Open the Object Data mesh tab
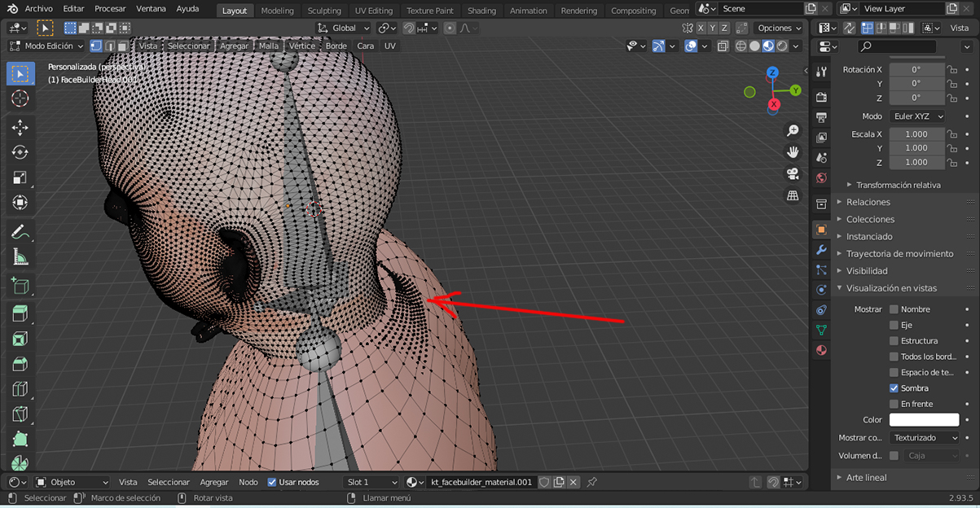The image size is (980, 508). coord(821,331)
